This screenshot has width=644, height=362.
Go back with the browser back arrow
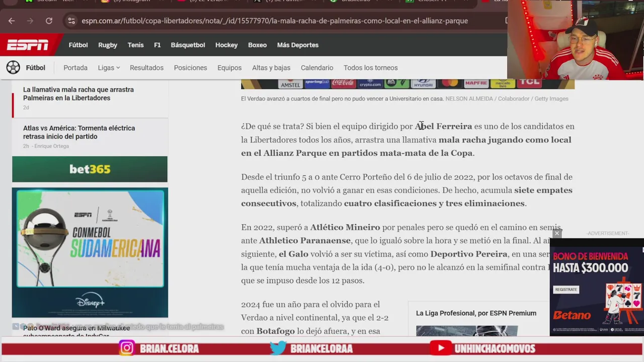pyautogui.click(x=12, y=21)
